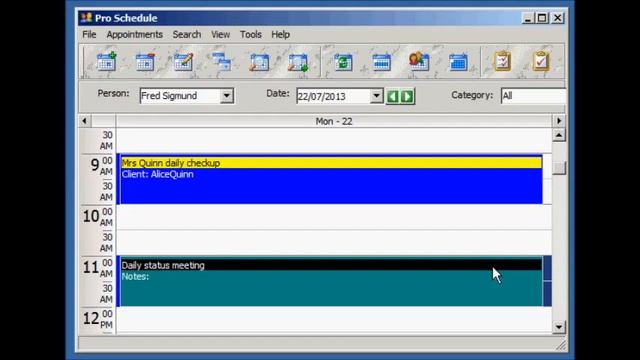Click the Mon - 22 day header
The height and width of the screenshot is (360, 640).
click(334, 121)
